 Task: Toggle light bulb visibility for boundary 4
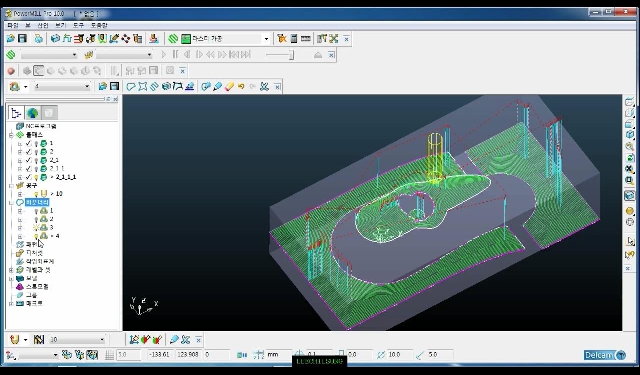[36, 236]
